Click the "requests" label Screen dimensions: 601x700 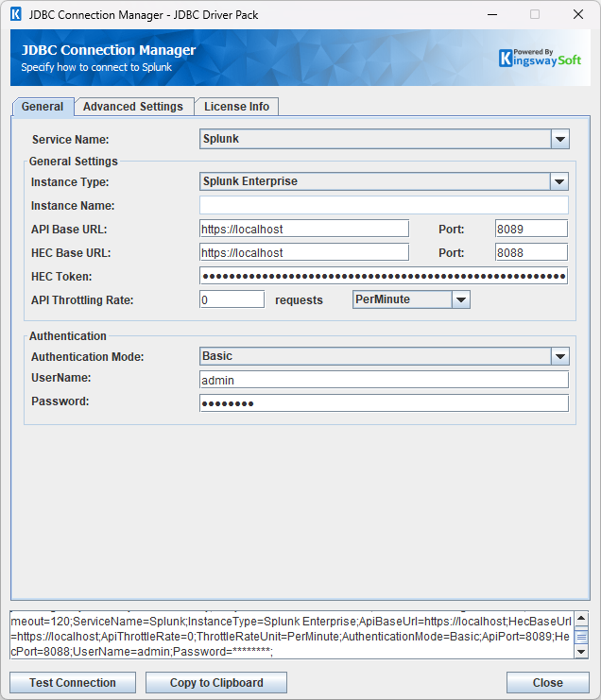pyautogui.click(x=299, y=300)
